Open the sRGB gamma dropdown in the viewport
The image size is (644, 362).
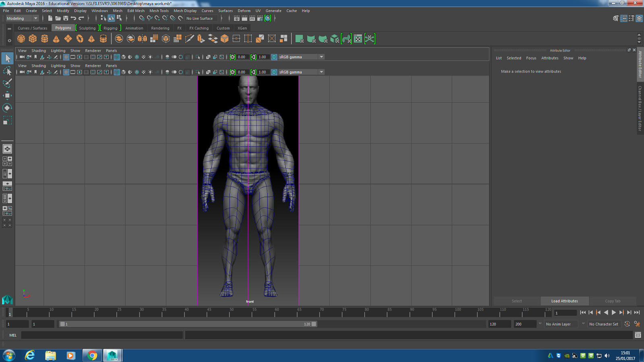click(321, 72)
